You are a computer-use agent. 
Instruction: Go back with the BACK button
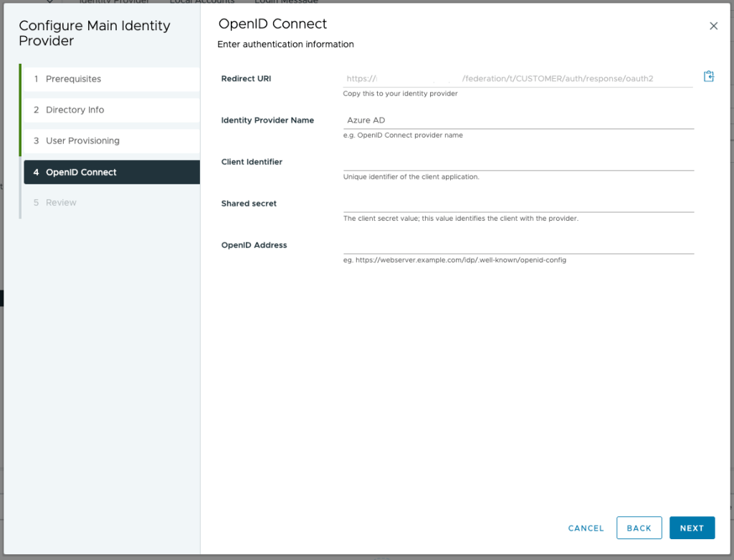tap(639, 528)
